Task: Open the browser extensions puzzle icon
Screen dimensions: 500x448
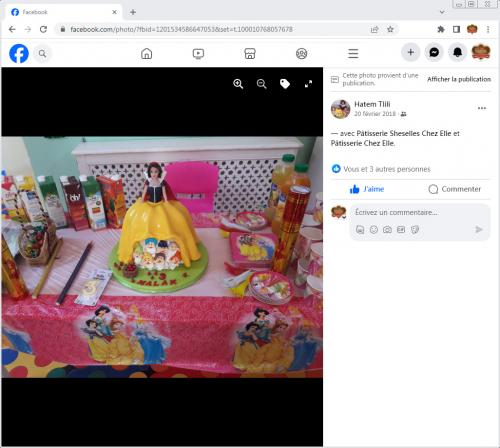Action: [x=441, y=29]
